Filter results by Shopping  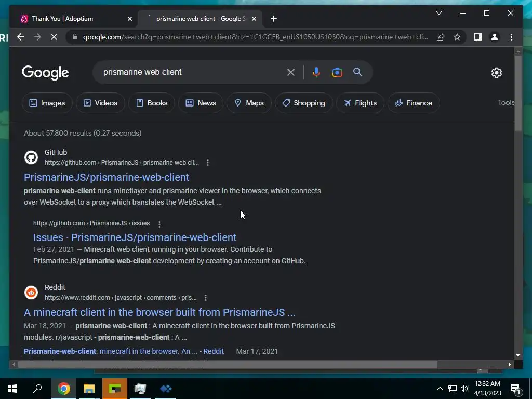(303, 103)
